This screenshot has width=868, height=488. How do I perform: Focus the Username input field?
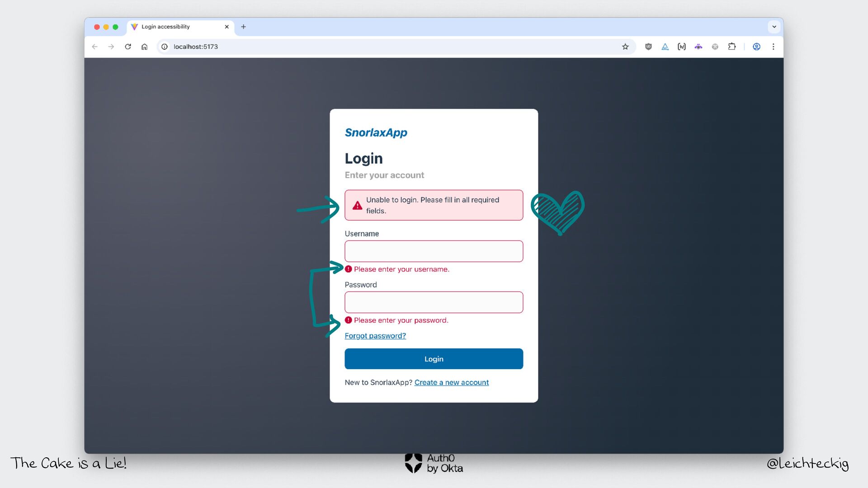434,251
